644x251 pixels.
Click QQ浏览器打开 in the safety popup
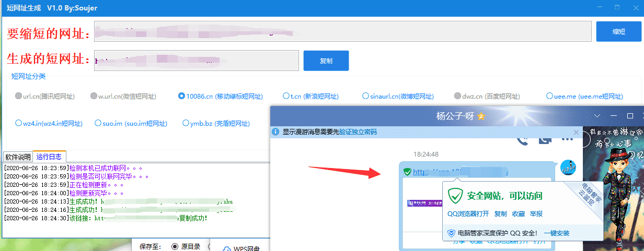tap(468, 213)
